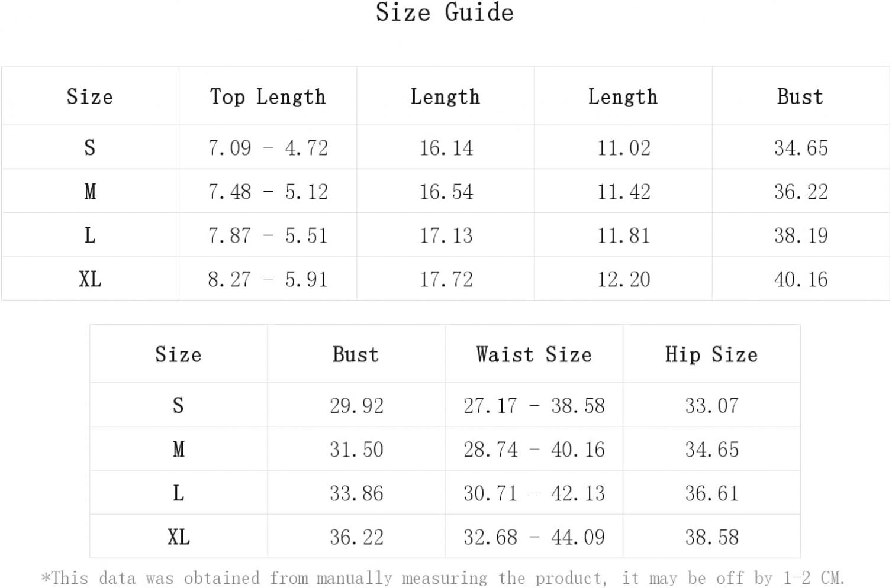Click the 16.54 length value

pos(446,191)
